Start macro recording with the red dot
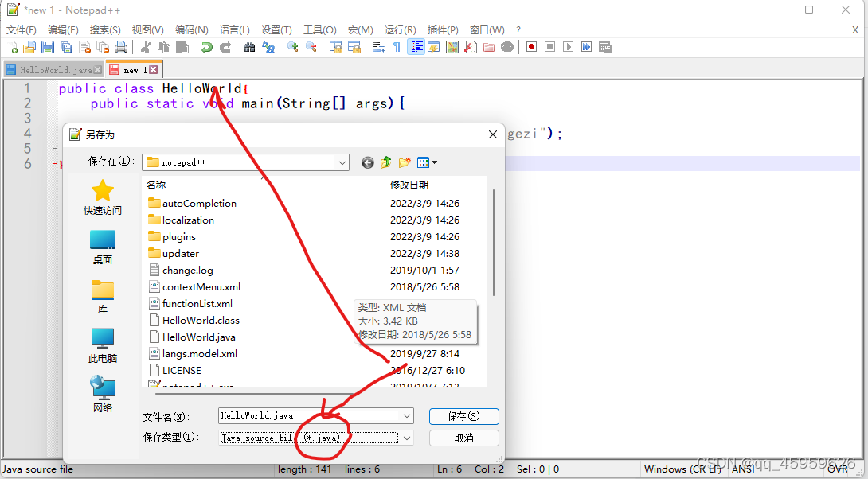 click(531, 47)
